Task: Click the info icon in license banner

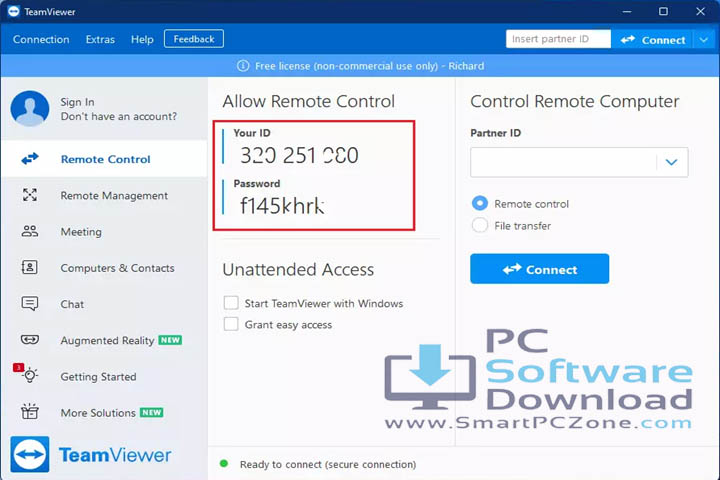Action: 243,66
